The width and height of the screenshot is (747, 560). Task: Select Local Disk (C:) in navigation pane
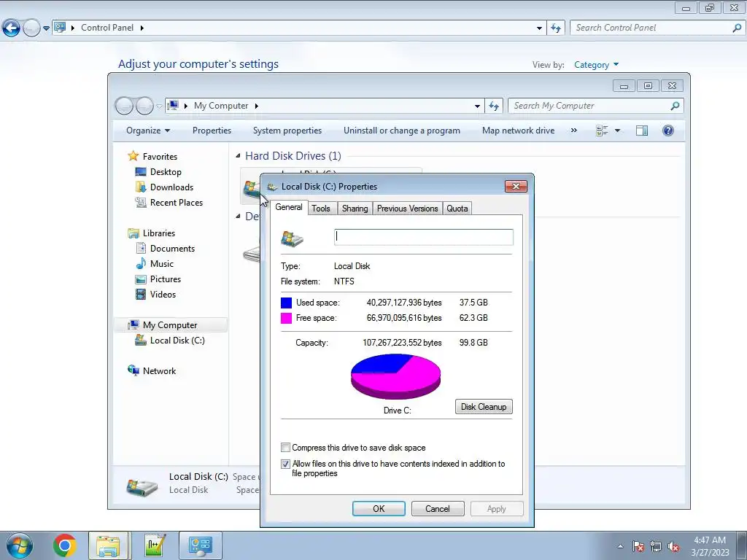(x=177, y=340)
